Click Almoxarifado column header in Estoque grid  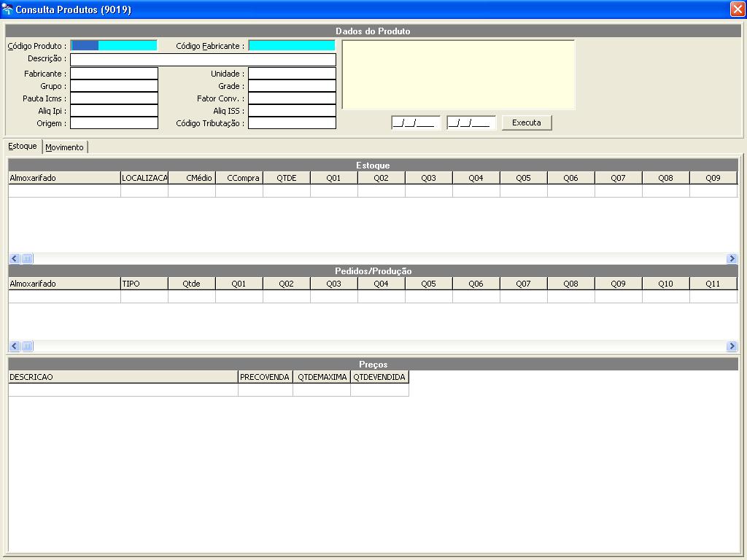(x=64, y=178)
